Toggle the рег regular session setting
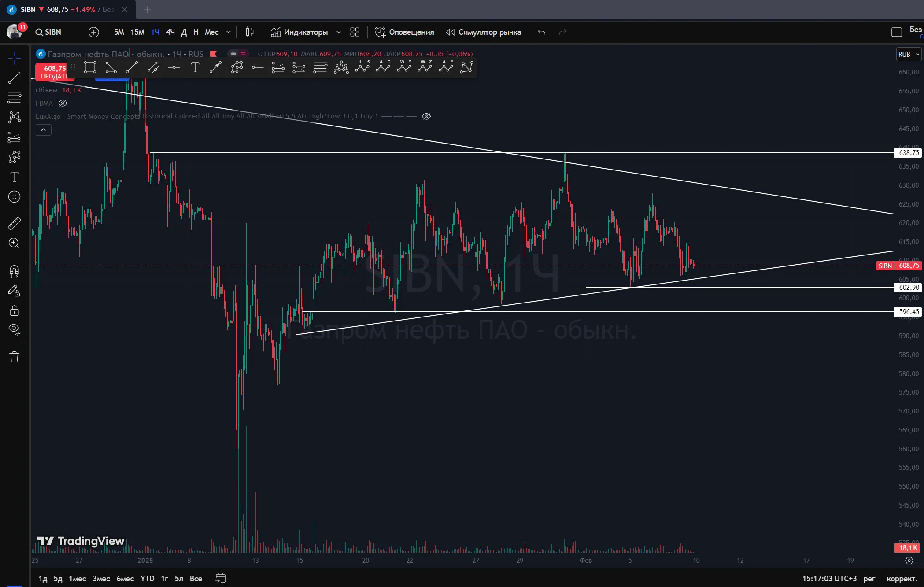This screenshot has width=924, height=587. 869,579
